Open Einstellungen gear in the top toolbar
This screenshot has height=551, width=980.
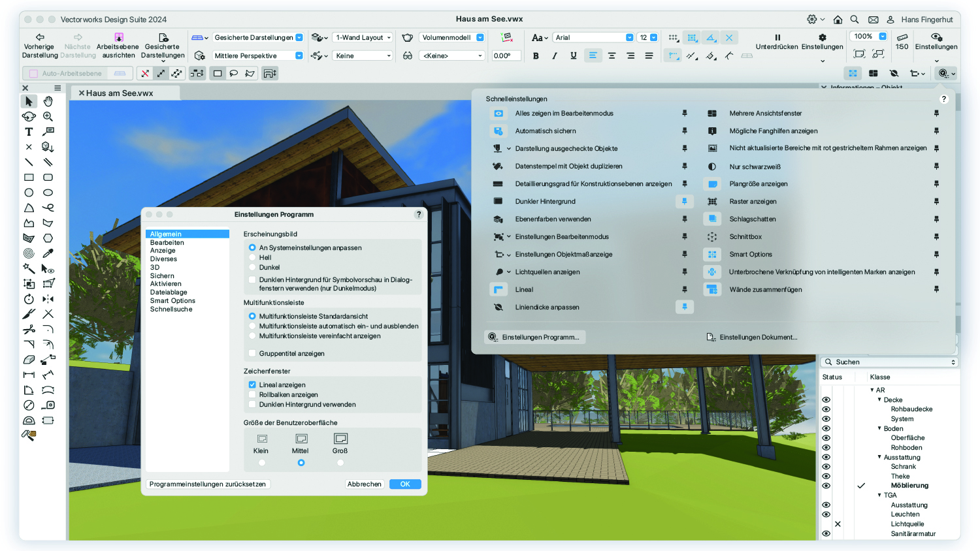click(x=822, y=39)
